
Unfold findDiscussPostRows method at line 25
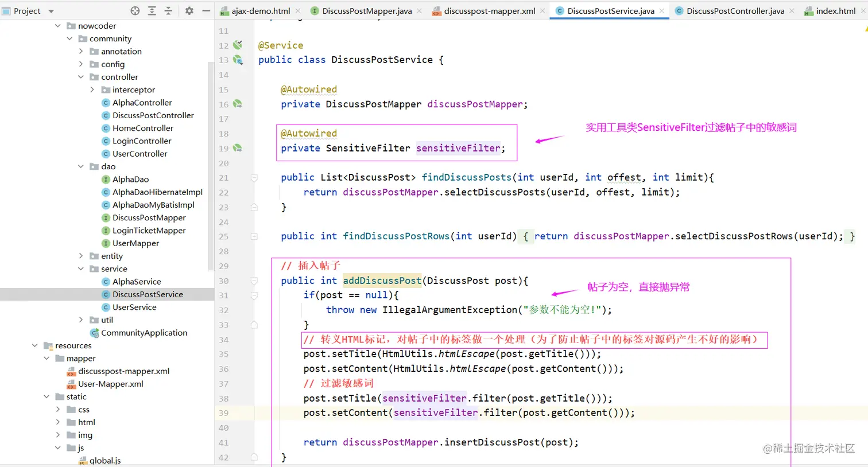pyautogui.click(x=254, y=236)
